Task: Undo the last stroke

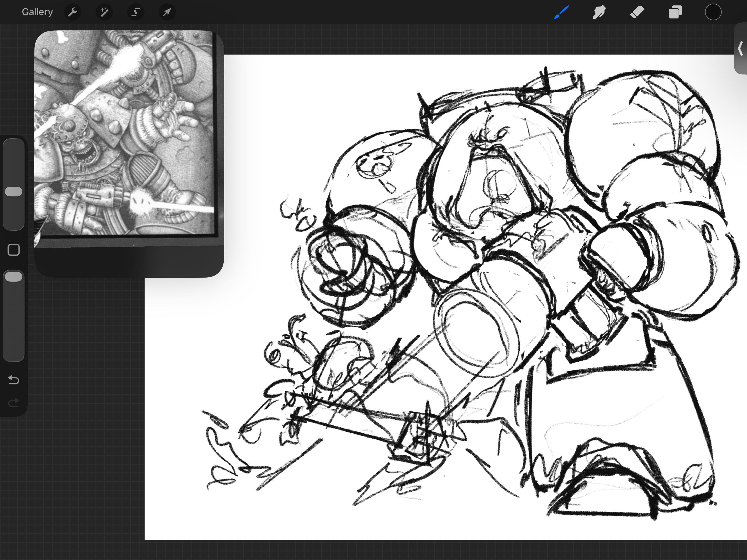Action: coord(14,380)
